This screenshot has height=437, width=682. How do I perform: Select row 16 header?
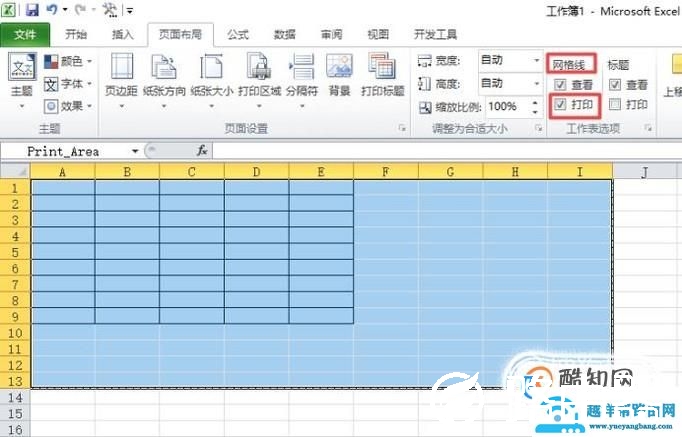click(x=15, y=430)
